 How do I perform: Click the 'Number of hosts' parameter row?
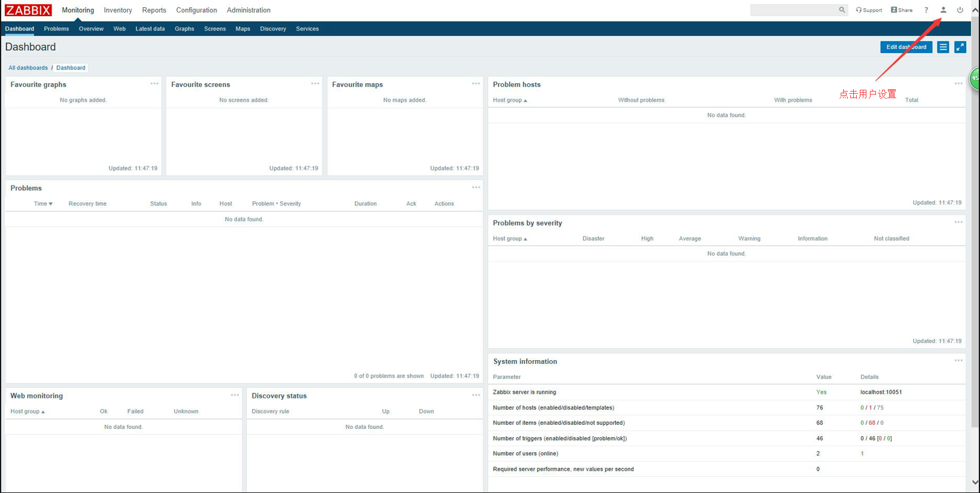click(x=726, y=408)
